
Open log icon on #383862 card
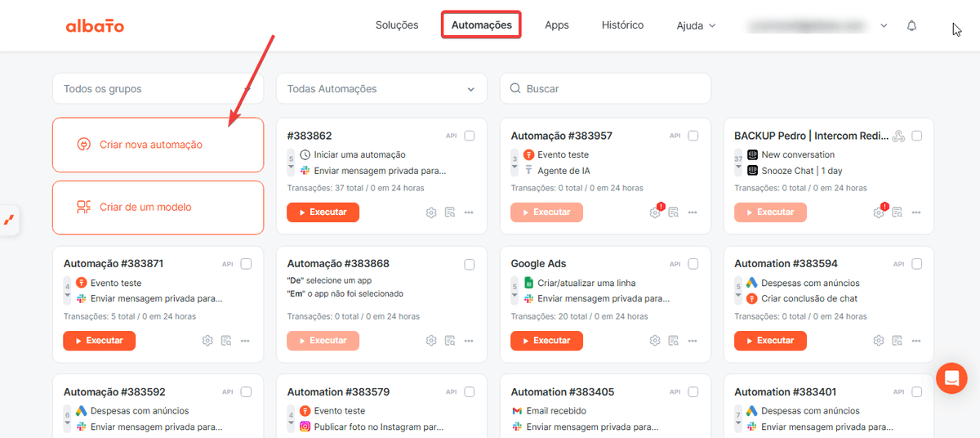point(450,212)
